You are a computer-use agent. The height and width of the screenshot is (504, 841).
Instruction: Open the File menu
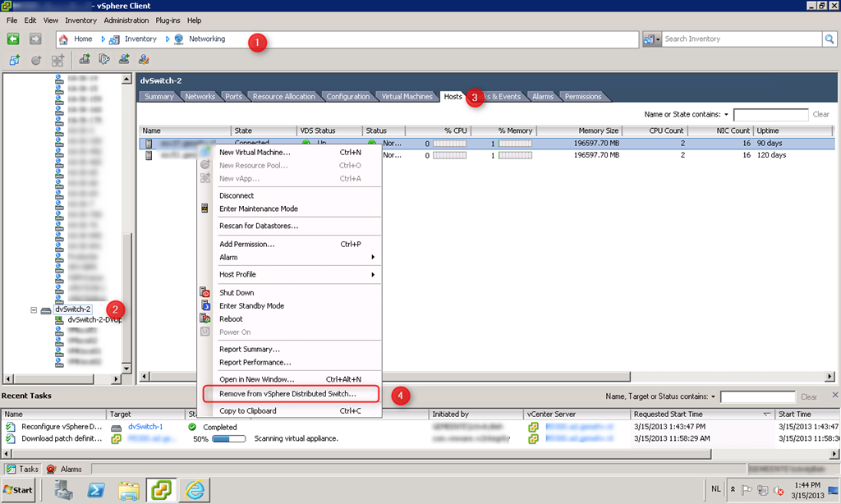pyautogui.click(x=11, y=21)
